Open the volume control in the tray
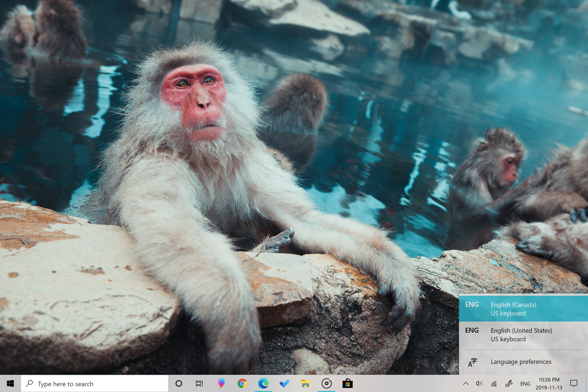The height and width of the screenshot is (392, 588). 479,383
